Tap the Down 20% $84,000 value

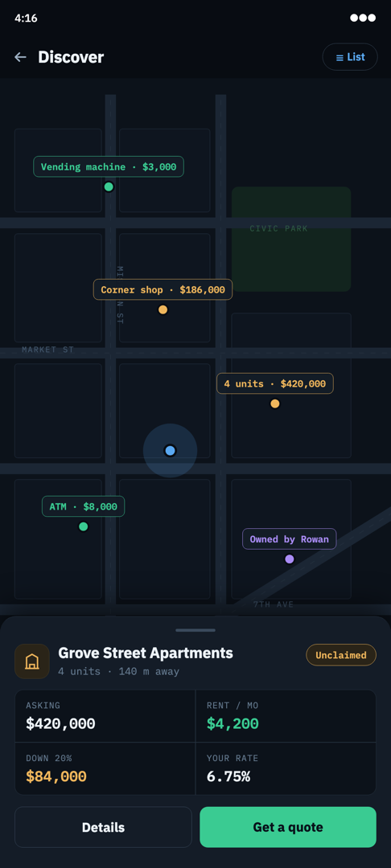pos(56,776)
